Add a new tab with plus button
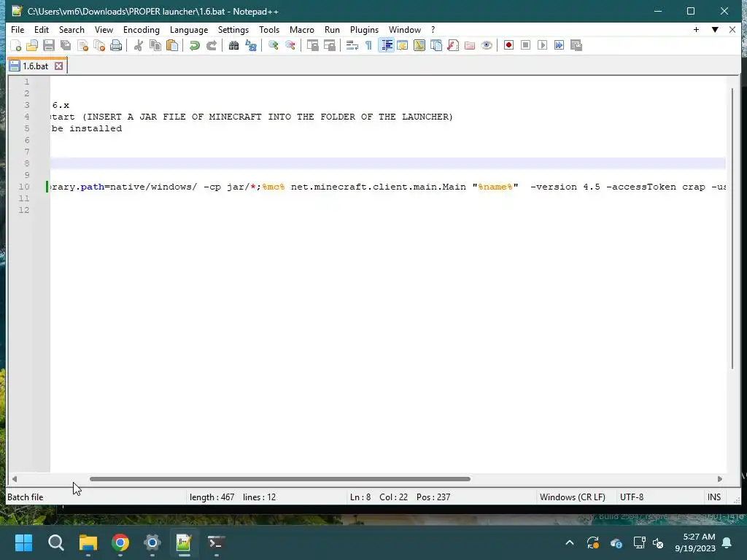The height and width of the screenshot is (560, 747). click(696, 29)
